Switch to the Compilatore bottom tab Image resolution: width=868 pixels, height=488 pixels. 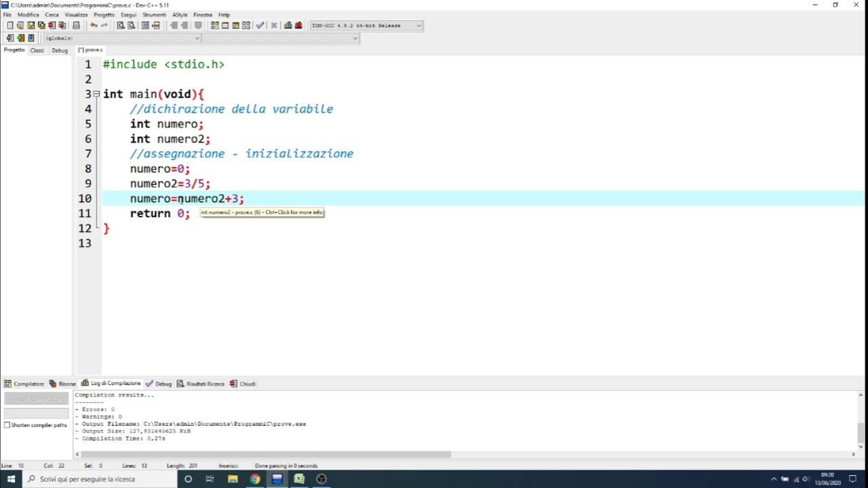(24, 384)
